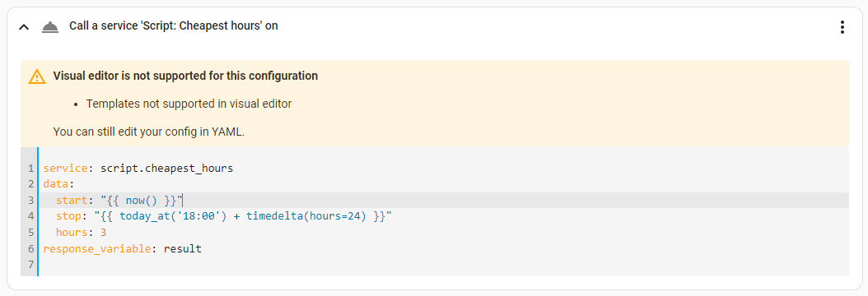Image resolution: width=868 pixels, height=296 pixels.
Task: Click the orange warning triangle icon
Action: 37,76
